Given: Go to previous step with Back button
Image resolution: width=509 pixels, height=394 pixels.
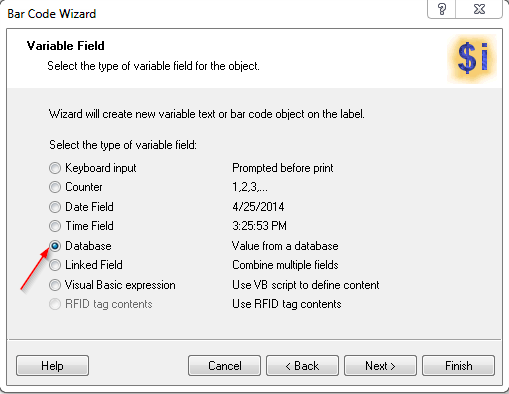Looking at the screenshot, I should click(x=302, y=366).
